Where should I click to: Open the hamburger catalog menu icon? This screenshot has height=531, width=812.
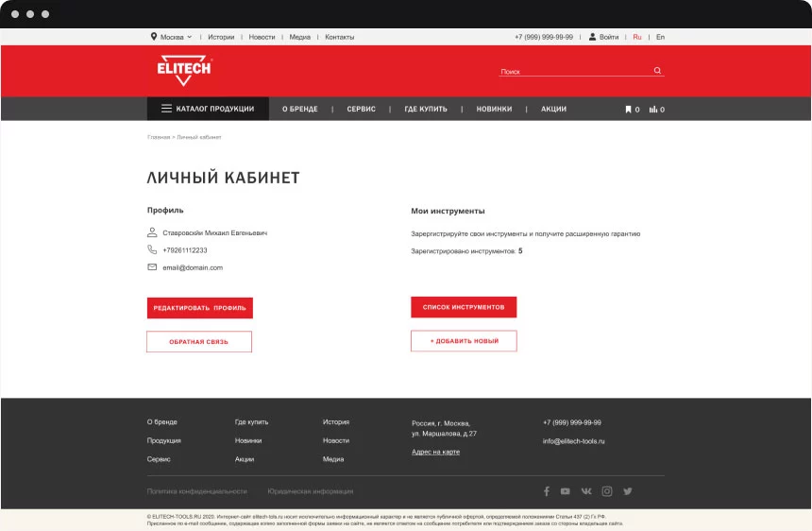pos(166,109)
